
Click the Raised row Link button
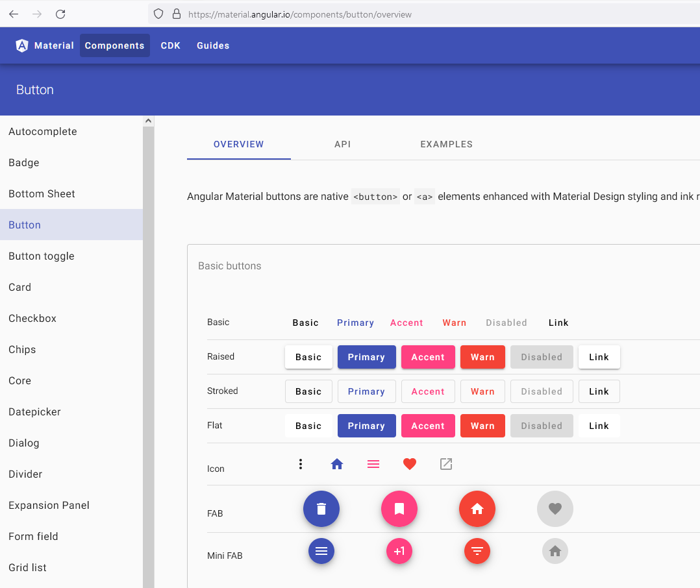599,357
